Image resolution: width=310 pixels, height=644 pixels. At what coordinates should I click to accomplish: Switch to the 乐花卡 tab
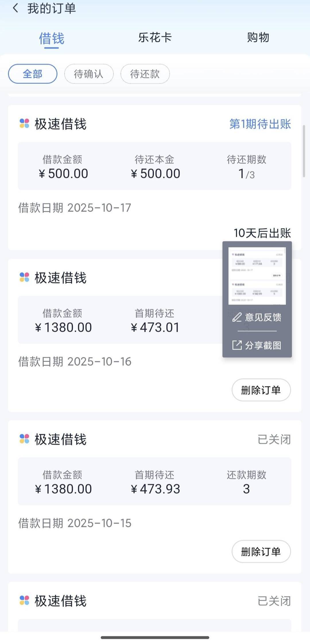[x=155, y=38]
